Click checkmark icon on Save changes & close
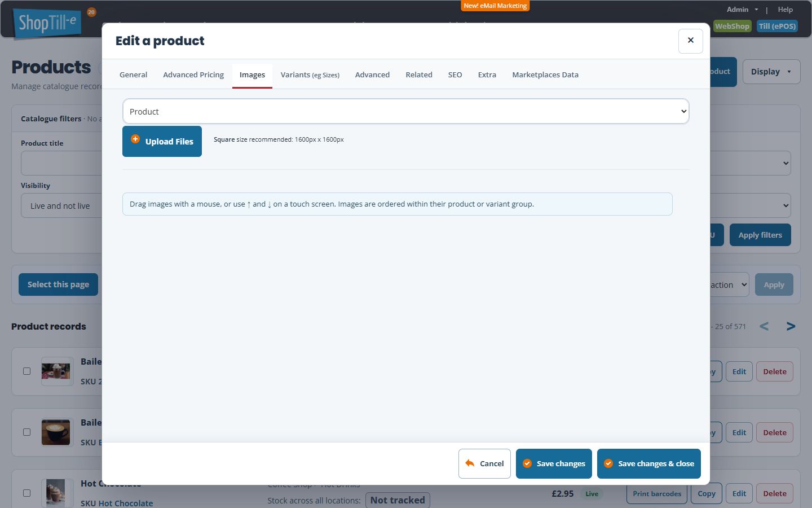812x508 pixels. click(x=608, y=463)
